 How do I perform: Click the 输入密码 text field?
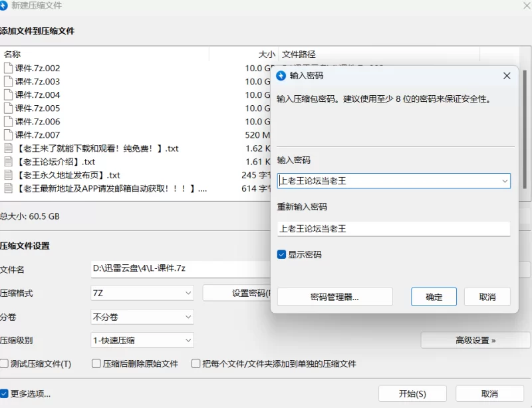[394, 181]
